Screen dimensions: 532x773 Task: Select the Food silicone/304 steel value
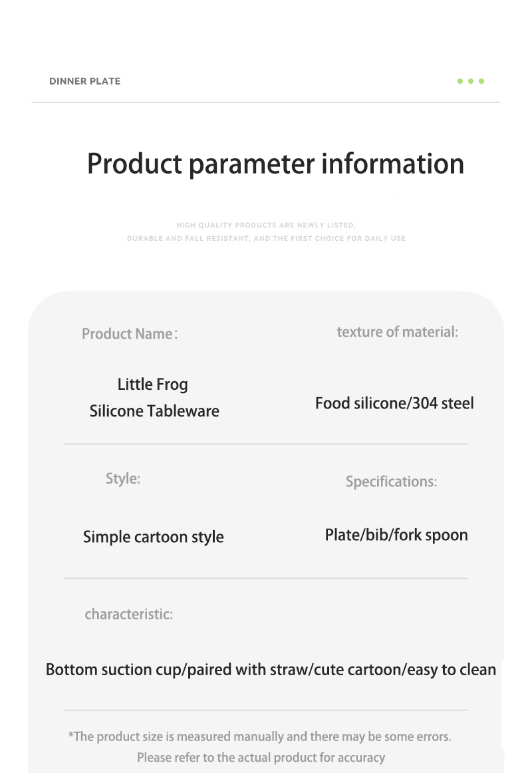[394, 403]
